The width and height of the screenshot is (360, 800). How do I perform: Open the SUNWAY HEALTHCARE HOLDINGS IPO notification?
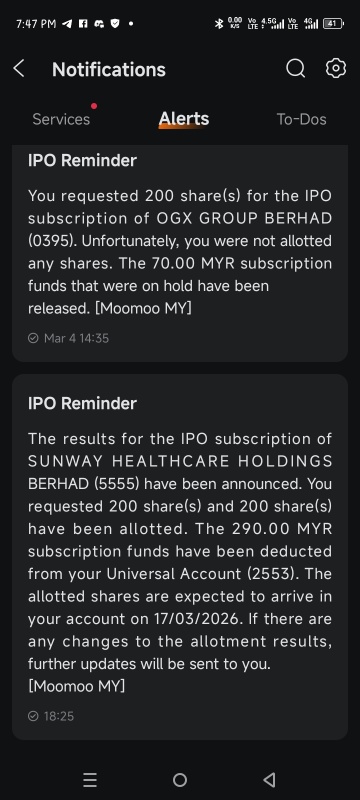point(180,557)
